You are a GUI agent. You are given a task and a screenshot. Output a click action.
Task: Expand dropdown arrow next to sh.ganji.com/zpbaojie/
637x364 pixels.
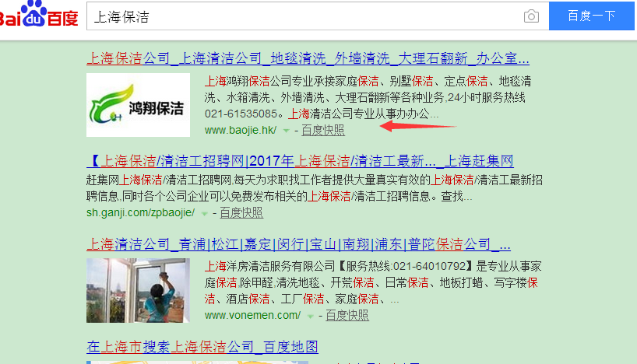click(x=204, y=213)
